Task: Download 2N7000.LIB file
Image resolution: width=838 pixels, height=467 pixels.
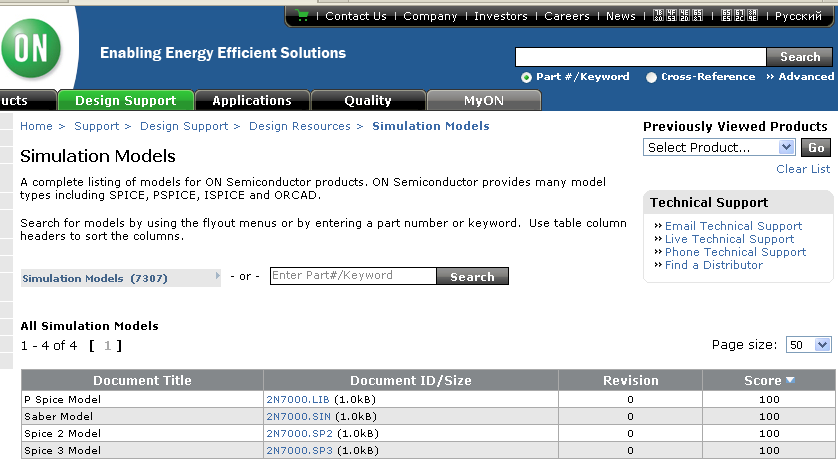Action: point(298,400)
